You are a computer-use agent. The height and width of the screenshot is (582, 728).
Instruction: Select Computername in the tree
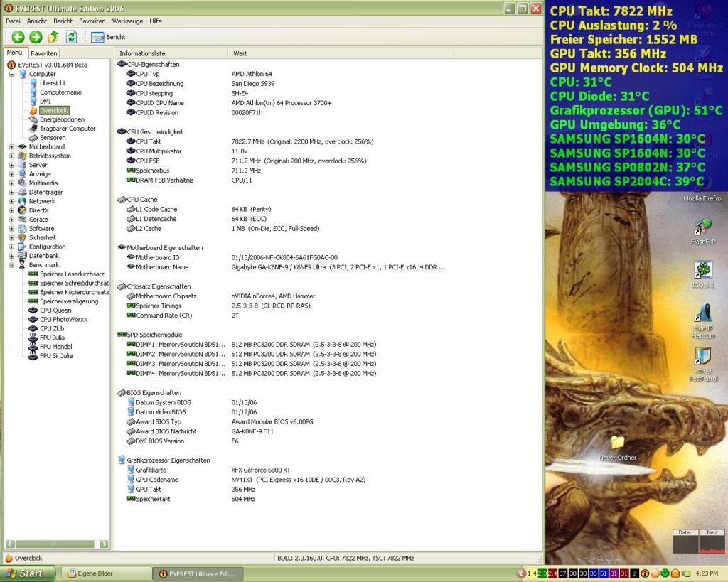[60, 92]
